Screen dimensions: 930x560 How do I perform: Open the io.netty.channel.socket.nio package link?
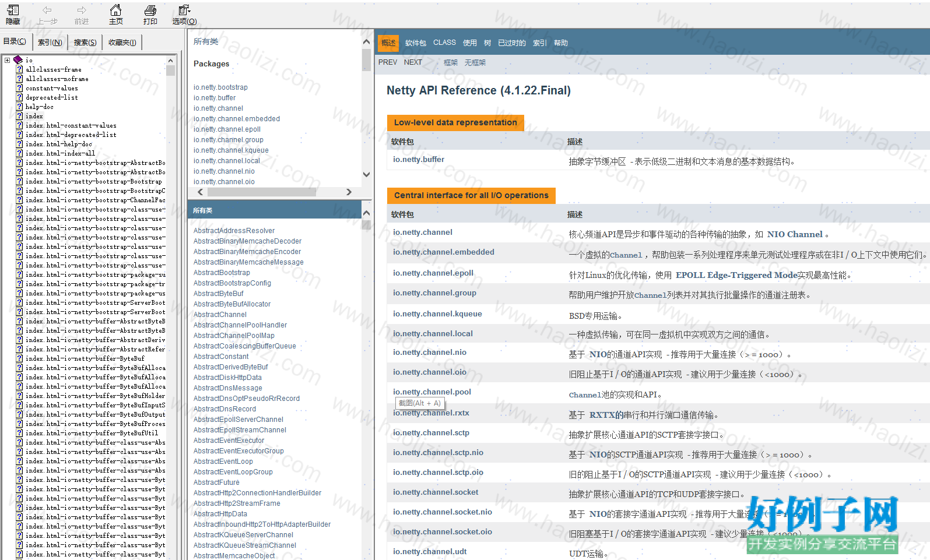click(443, 512)
